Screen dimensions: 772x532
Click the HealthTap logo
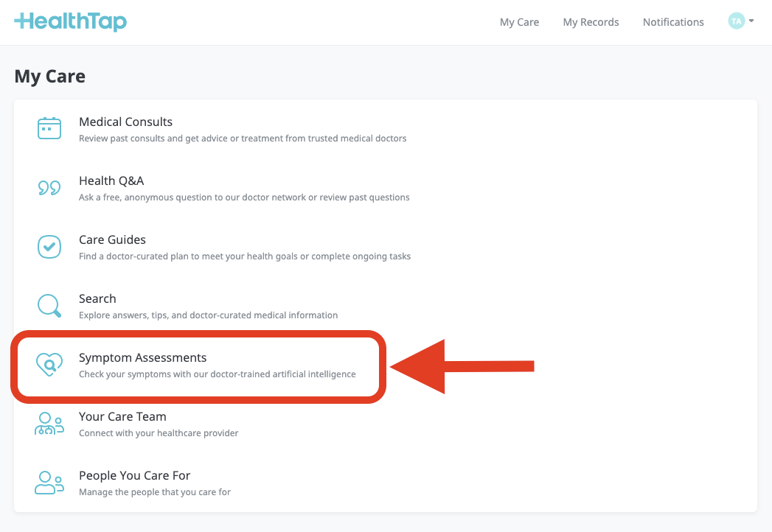click(x=71, y=22)
